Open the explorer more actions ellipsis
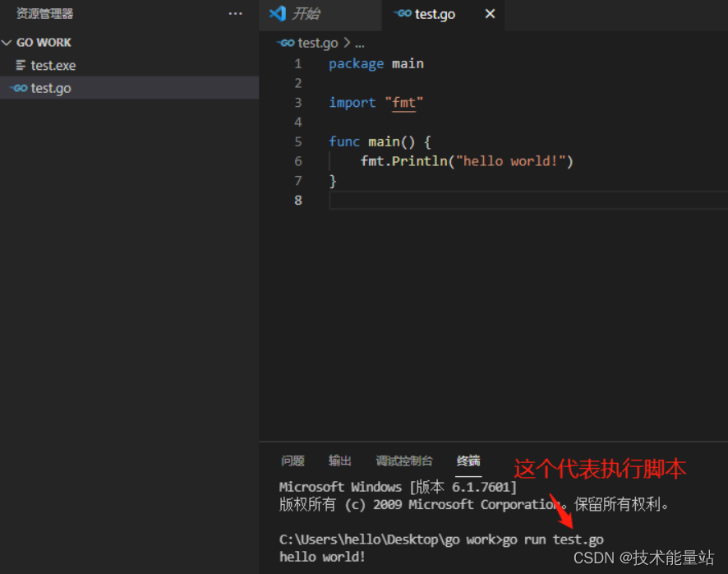Screen dimensions: 728x574 click(x=235, y=14)
